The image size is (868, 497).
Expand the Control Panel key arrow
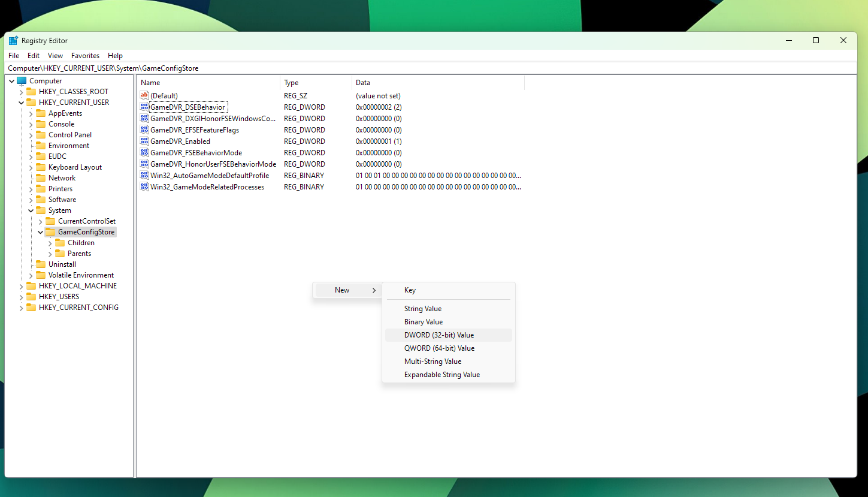pos(31,135)
